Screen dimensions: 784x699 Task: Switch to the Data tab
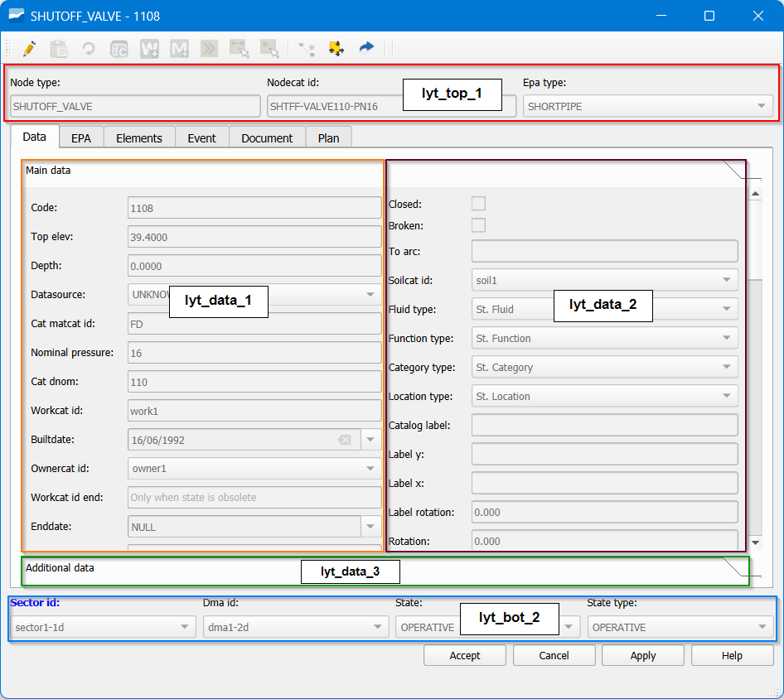click(35, 137)
